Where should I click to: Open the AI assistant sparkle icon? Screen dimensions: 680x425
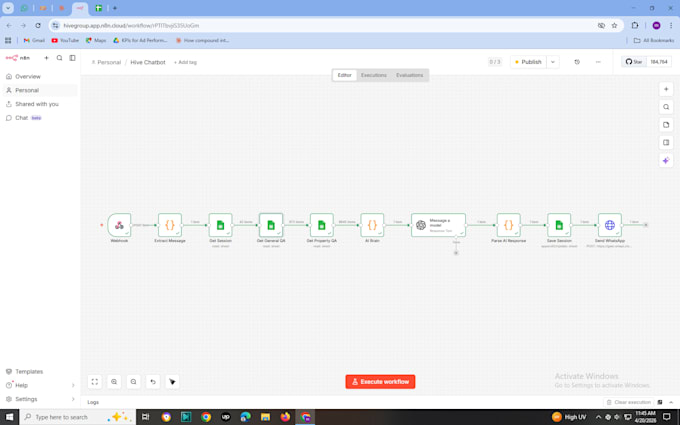tap(666, 160)
